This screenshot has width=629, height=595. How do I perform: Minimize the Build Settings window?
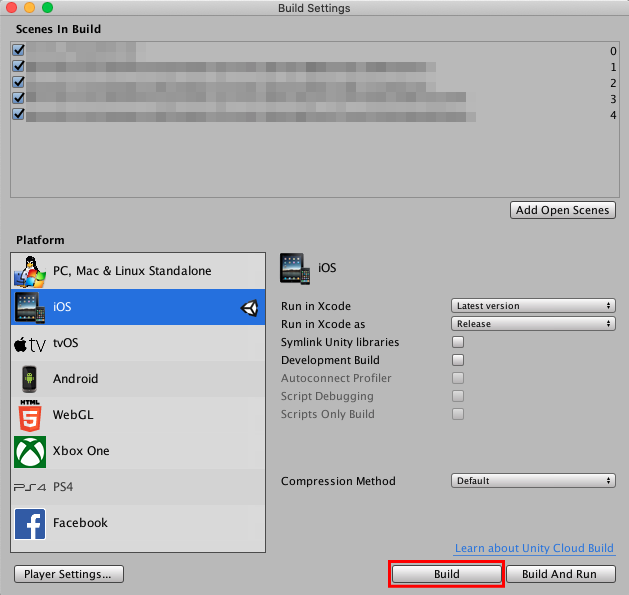coord(29,8)
